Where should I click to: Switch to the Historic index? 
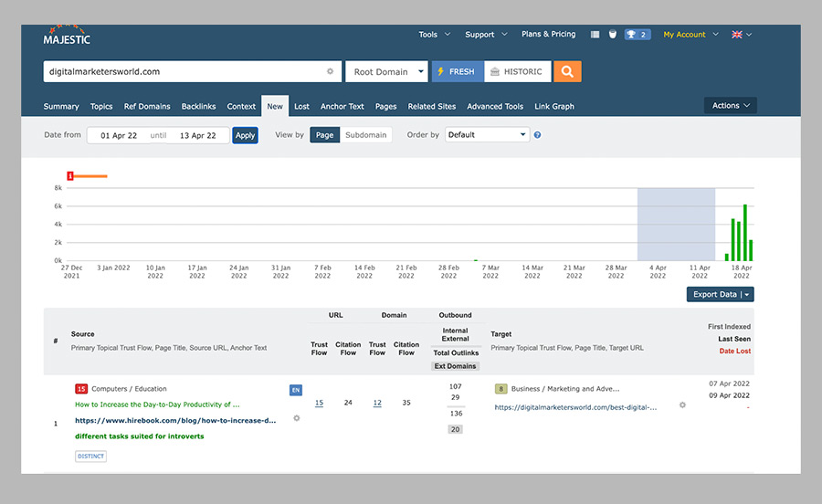515,71
